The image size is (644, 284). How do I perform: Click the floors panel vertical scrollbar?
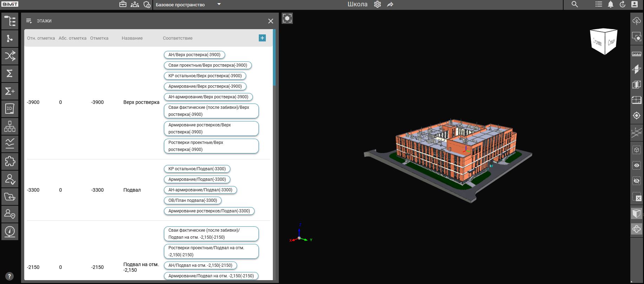click(x=274, y=58)
